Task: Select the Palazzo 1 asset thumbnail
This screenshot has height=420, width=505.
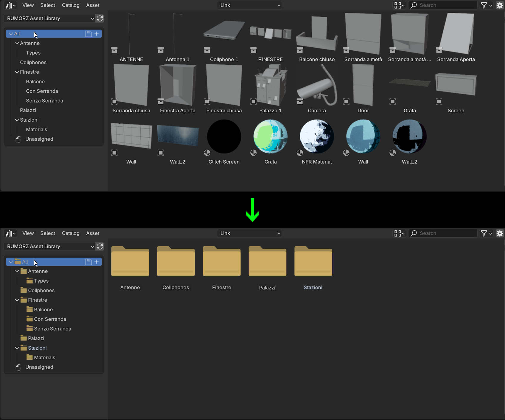Action: (x=271, y=85)
